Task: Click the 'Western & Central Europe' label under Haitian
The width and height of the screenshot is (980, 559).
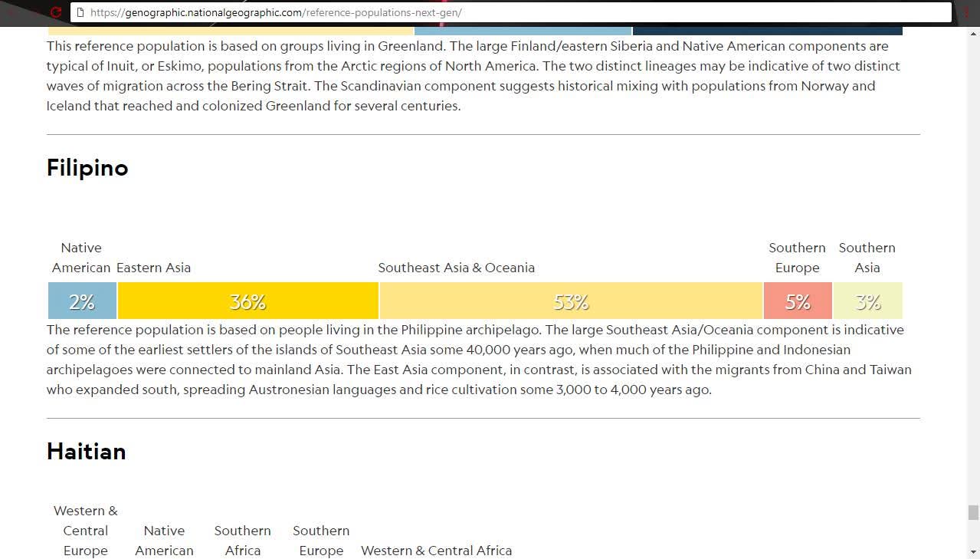Action: coord(86,531)
